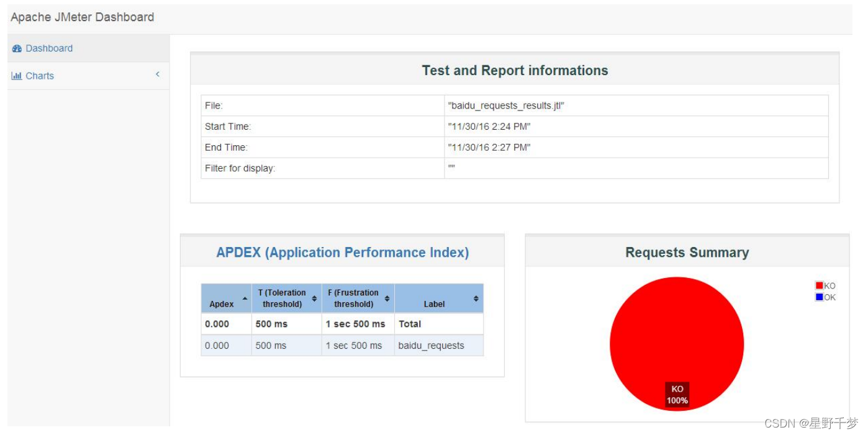
Task: Click the KO 100% pie label
Action: click(677, 395)
